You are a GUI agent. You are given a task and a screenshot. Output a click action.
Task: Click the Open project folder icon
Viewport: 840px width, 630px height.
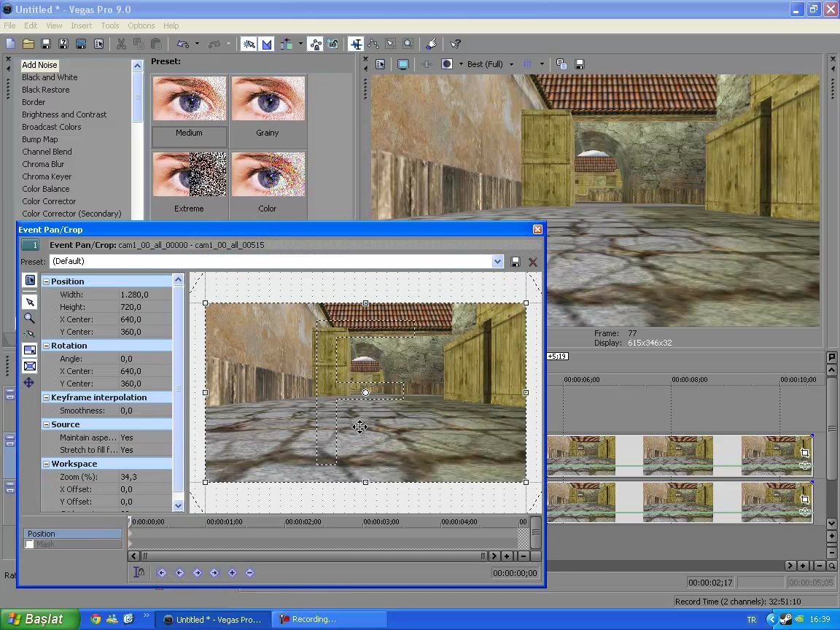(x=28, y=44)
